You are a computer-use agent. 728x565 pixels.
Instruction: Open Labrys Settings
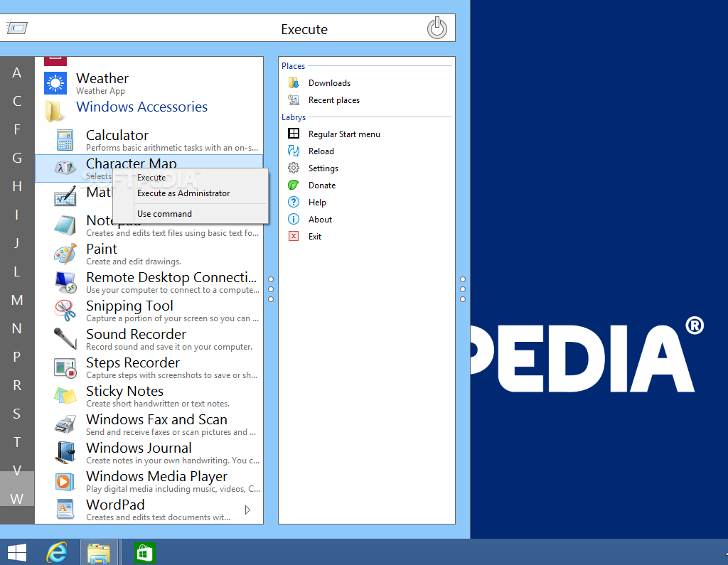click(323, 168)
